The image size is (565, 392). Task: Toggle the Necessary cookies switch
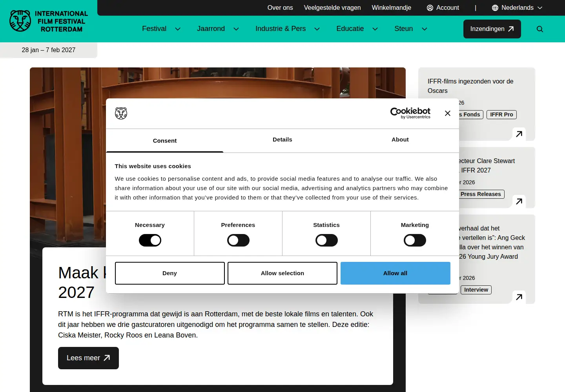[150, 240]
